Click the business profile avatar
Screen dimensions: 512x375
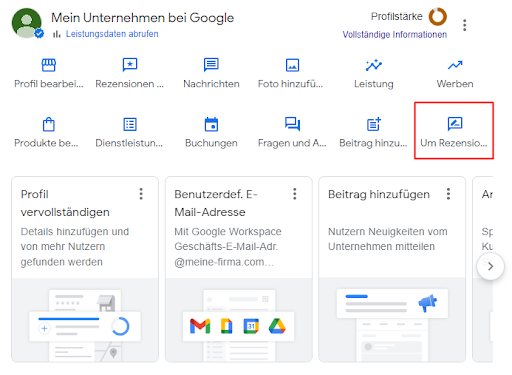pyautogui.click(x=27, y=23)
